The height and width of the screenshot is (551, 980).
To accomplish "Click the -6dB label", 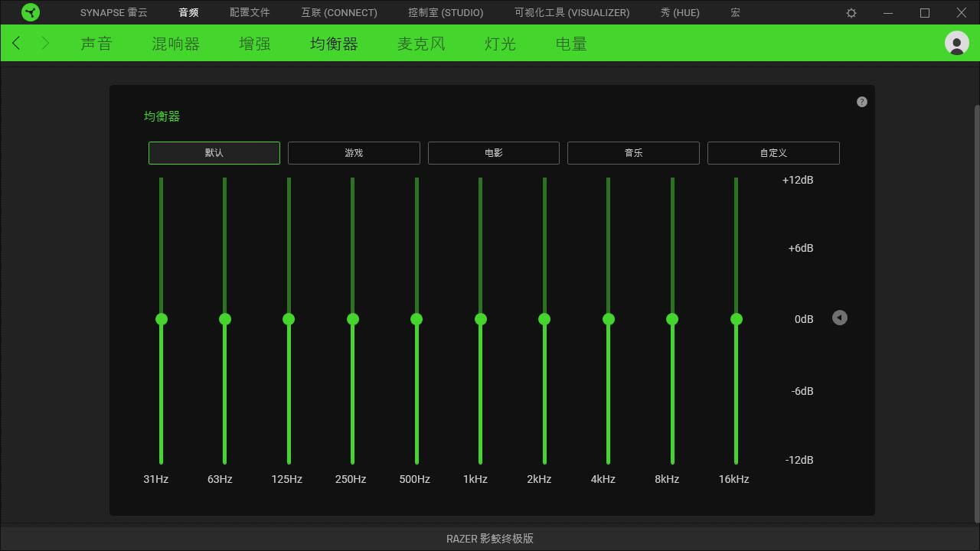I will [x=802, y=391].
